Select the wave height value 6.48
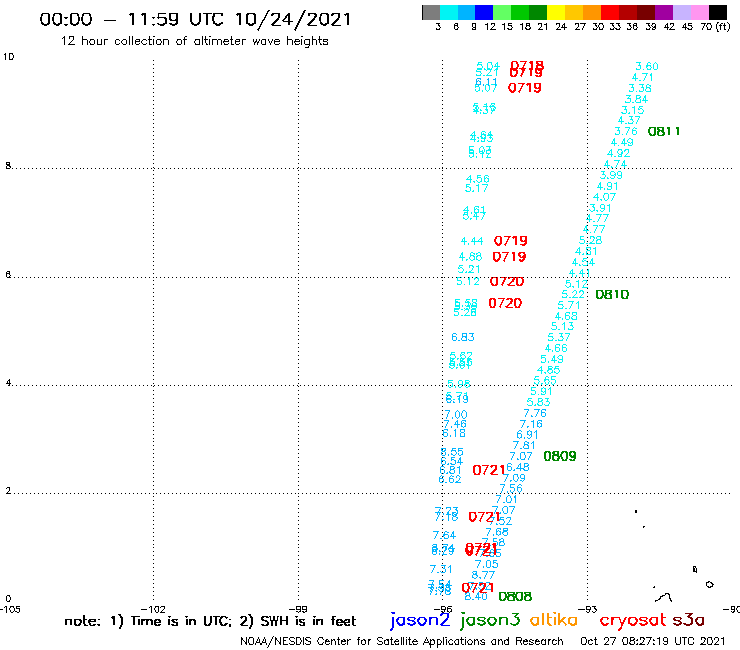 (x=518, y=467)
